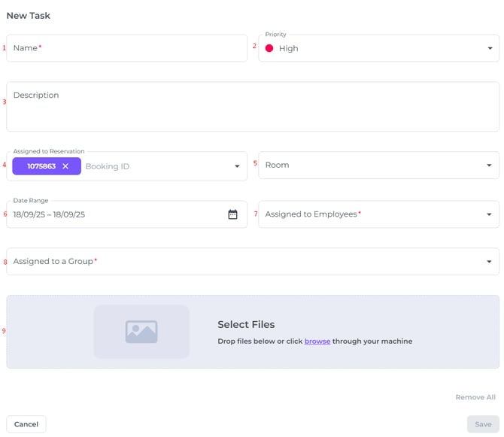
Task: Expand the Room dropdown
Action: (490, 165)
